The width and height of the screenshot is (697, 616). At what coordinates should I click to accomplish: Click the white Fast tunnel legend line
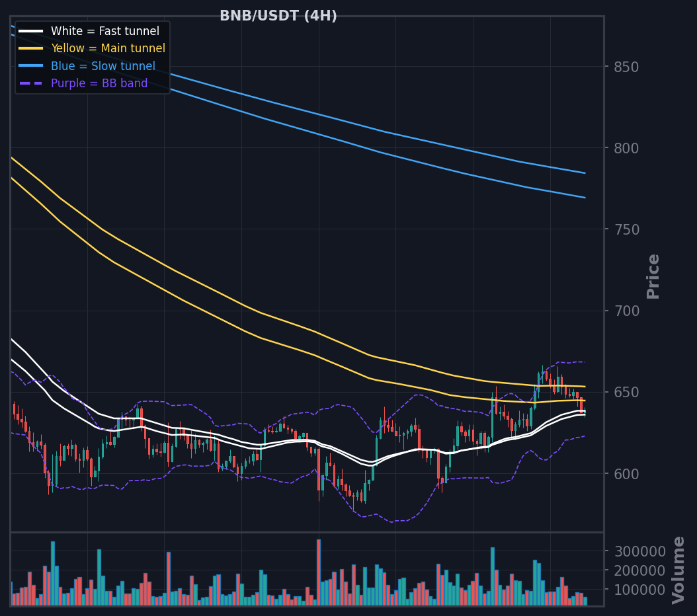coord(30,31)
